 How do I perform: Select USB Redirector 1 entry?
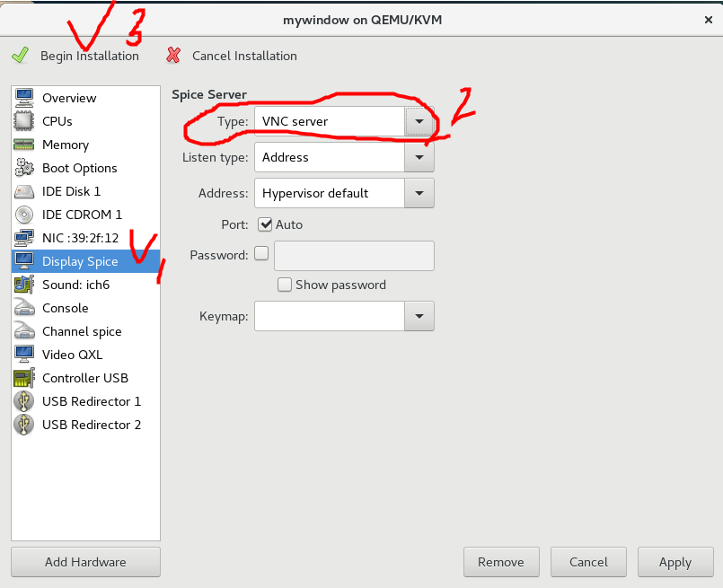[x=85, y=401]
